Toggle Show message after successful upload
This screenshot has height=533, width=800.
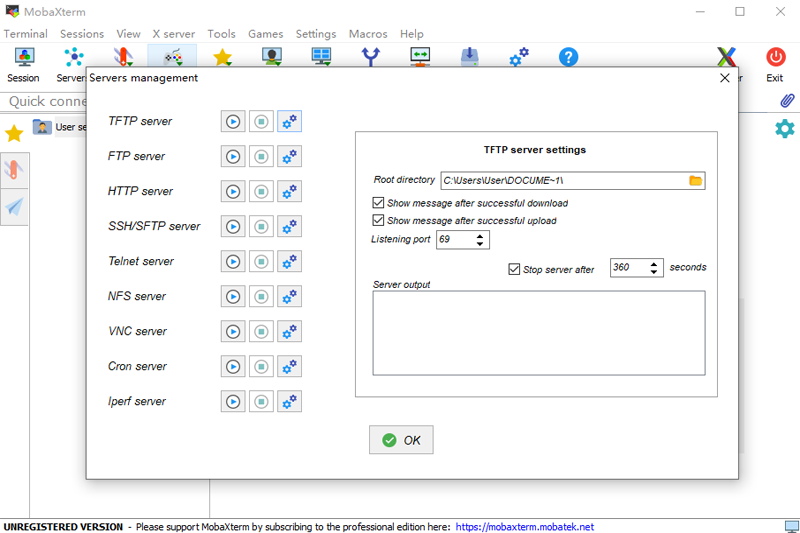tap(378, 220)
